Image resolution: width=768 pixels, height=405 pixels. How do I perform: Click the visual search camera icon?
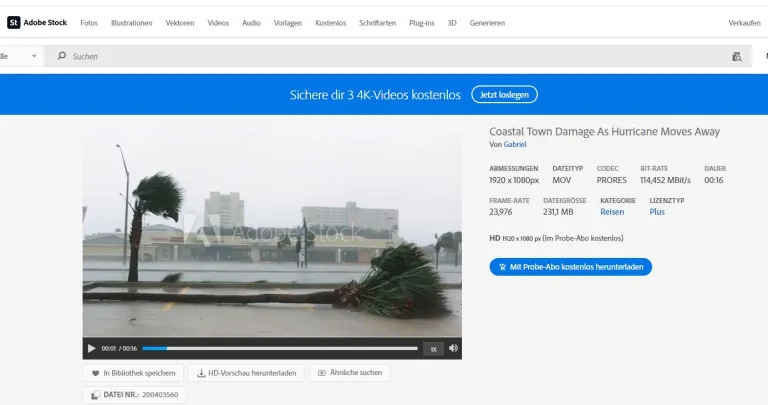tap(737, 56)
